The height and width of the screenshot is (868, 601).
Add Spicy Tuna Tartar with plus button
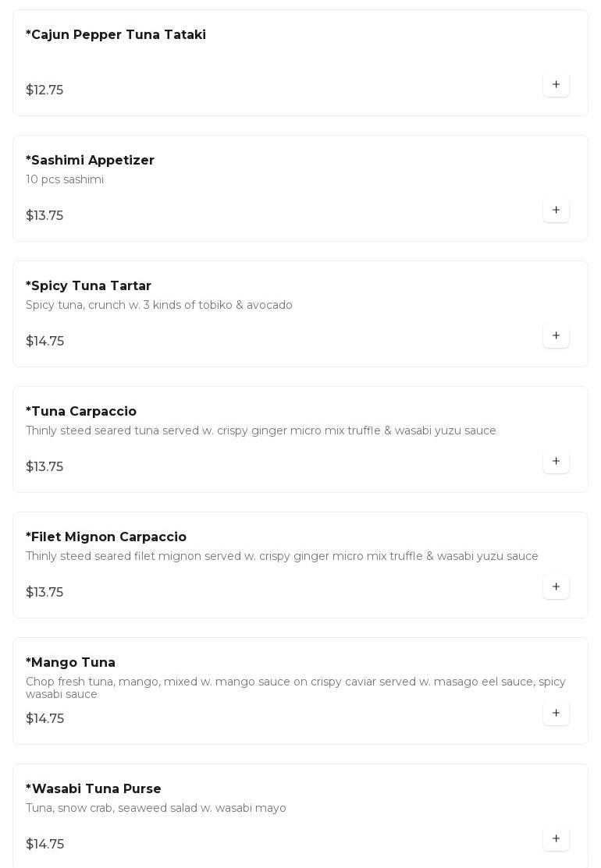(x=556, y=335)
